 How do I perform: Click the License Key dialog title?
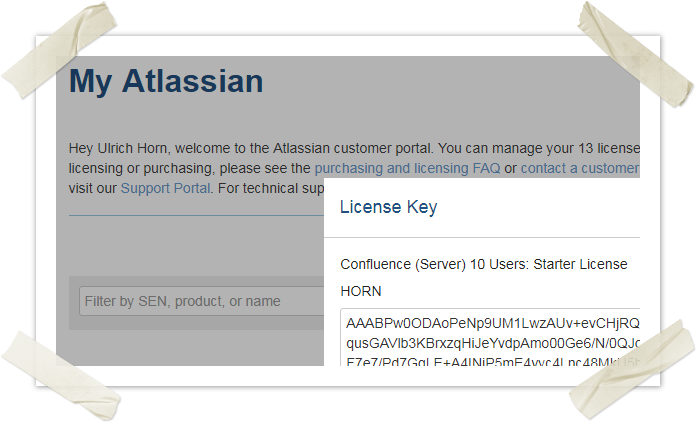click(x=388, y=208)
